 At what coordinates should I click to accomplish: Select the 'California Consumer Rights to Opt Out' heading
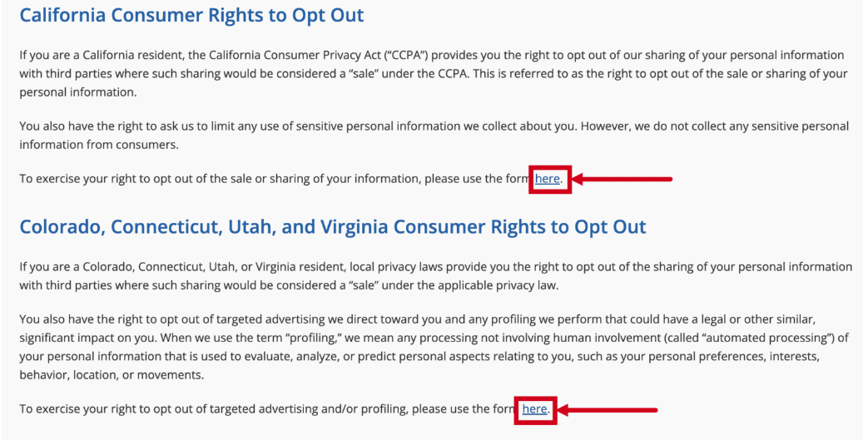[191, 15]
